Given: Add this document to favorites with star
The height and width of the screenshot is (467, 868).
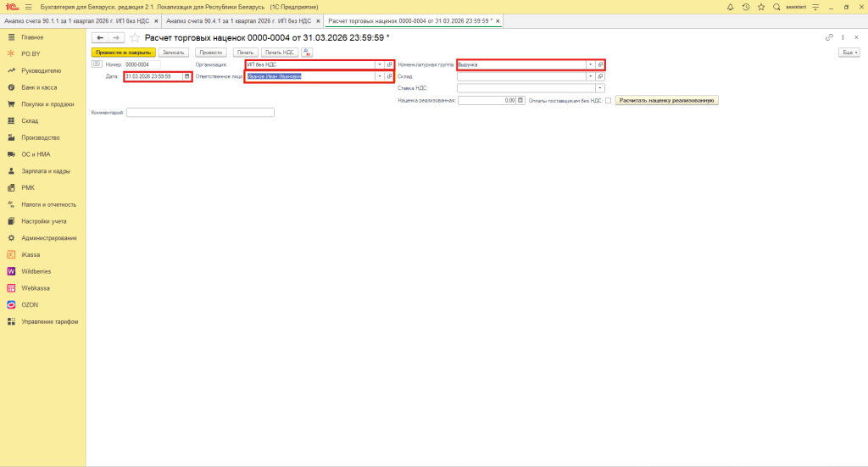Looking at the screenshot, I should pos(134,38).
